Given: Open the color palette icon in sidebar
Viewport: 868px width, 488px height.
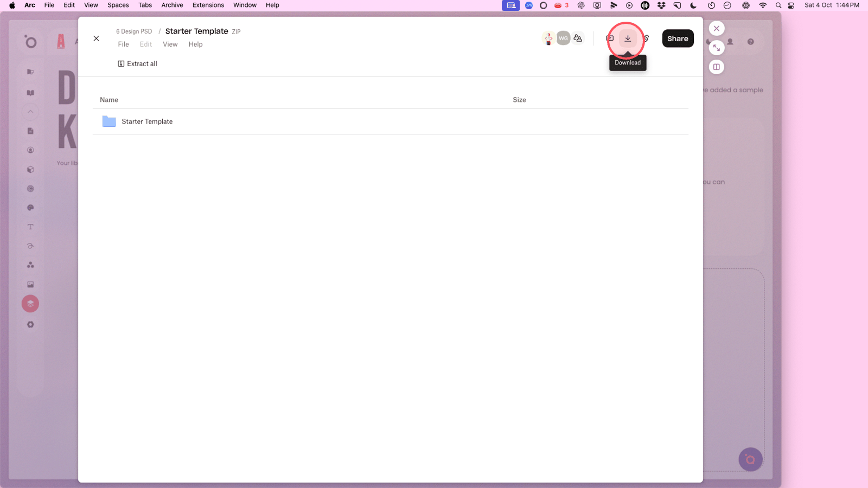Looking at the screenshot, I should (x=30, y=208).
